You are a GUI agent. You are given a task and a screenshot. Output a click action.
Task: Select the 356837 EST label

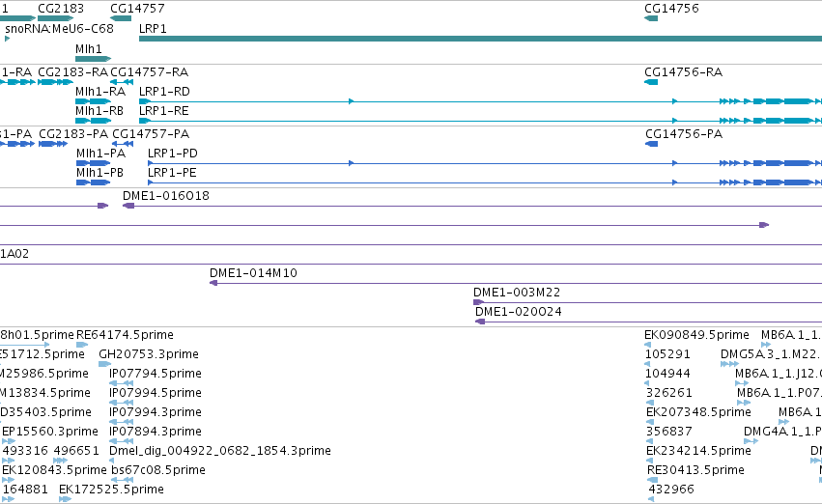click(x=669, y=432)
